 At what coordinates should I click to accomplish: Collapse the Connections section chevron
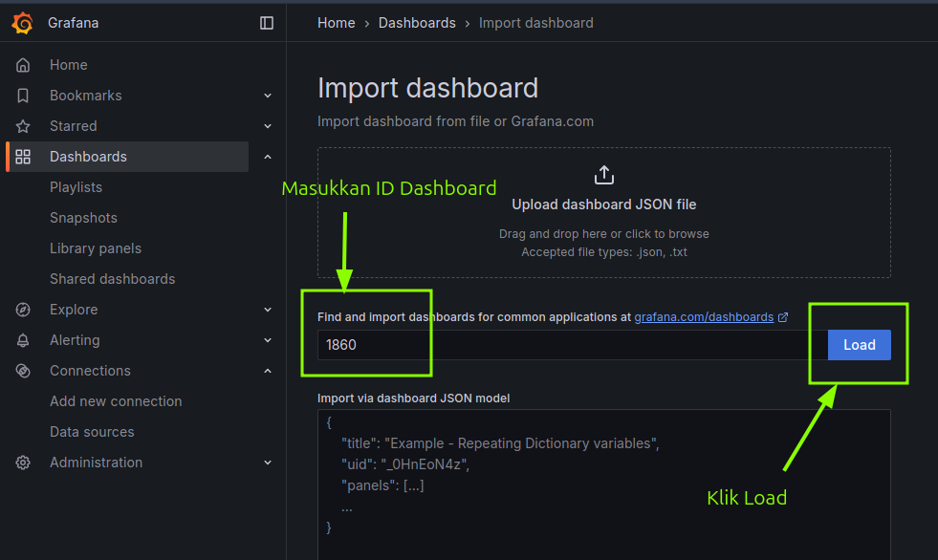[268, 370]
